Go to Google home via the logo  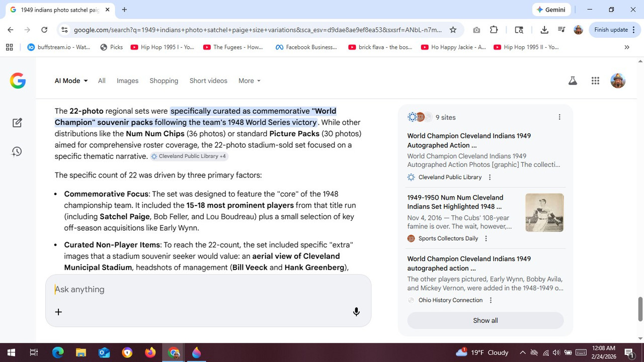pyautogui.click(x=18, y=80)
